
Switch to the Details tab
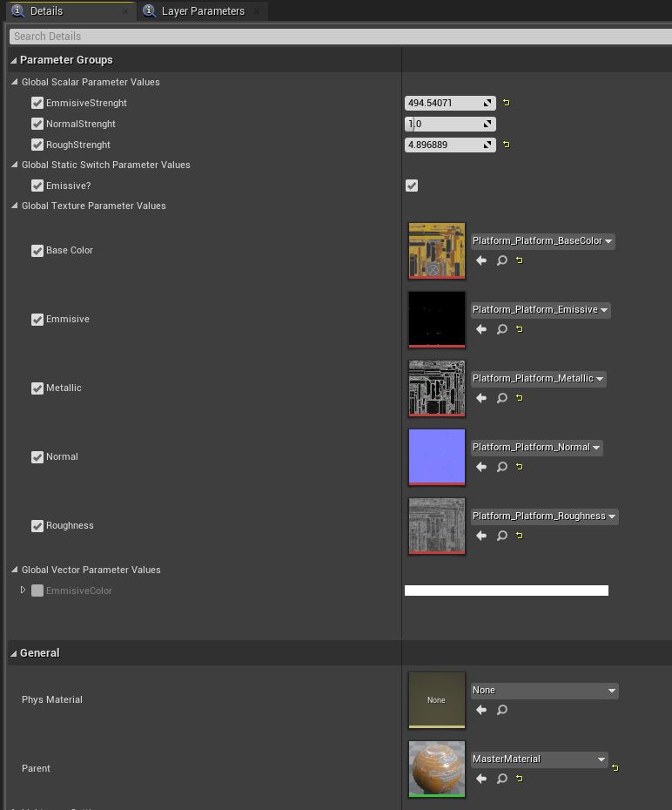(71, 10)
